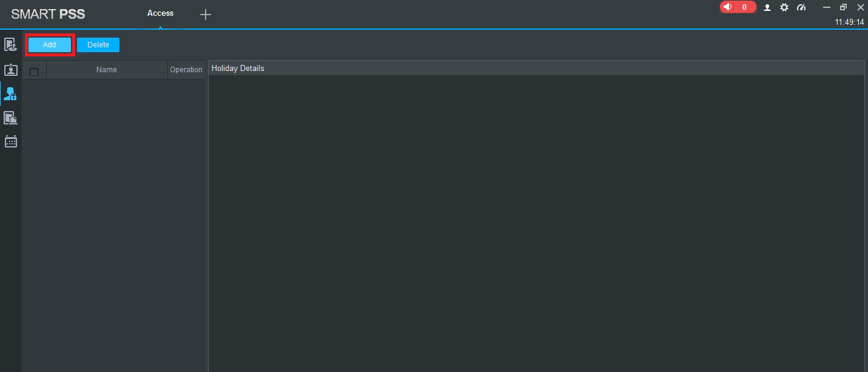Screen dimensions: 868x372
Task: Tick the select-all checkbox in table header
Action: pyautogui.click(x=34, y=72)
